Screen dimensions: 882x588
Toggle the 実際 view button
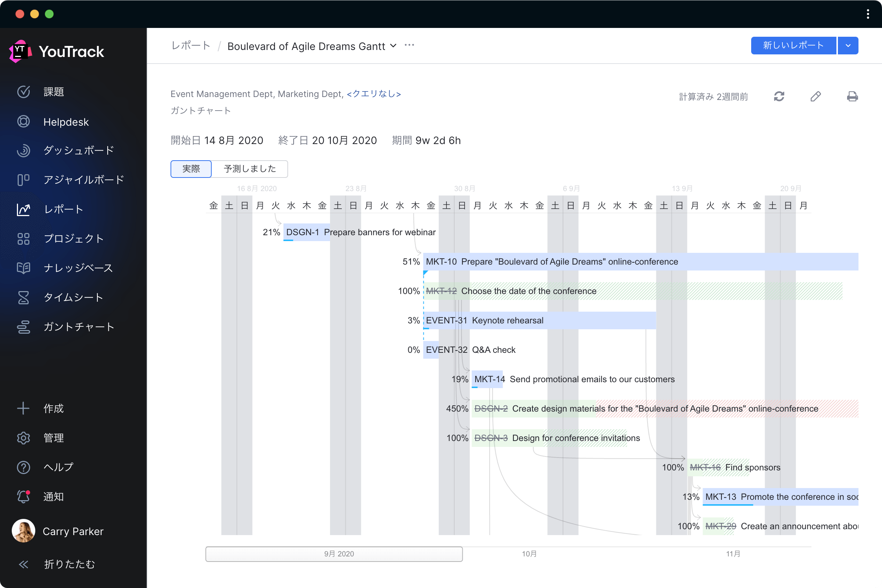point(190,169)
